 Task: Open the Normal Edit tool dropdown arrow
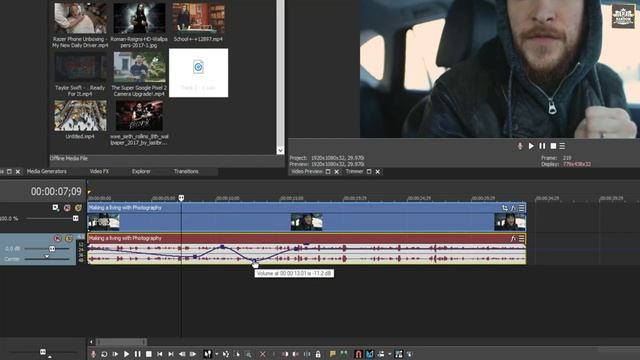(217, 354)
